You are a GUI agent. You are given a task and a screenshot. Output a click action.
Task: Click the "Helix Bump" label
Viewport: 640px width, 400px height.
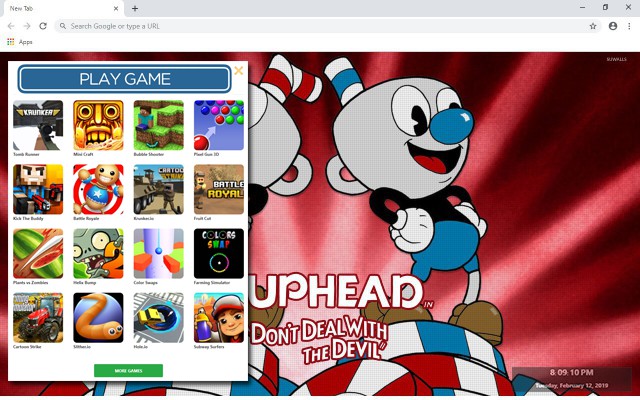point(84,282)
